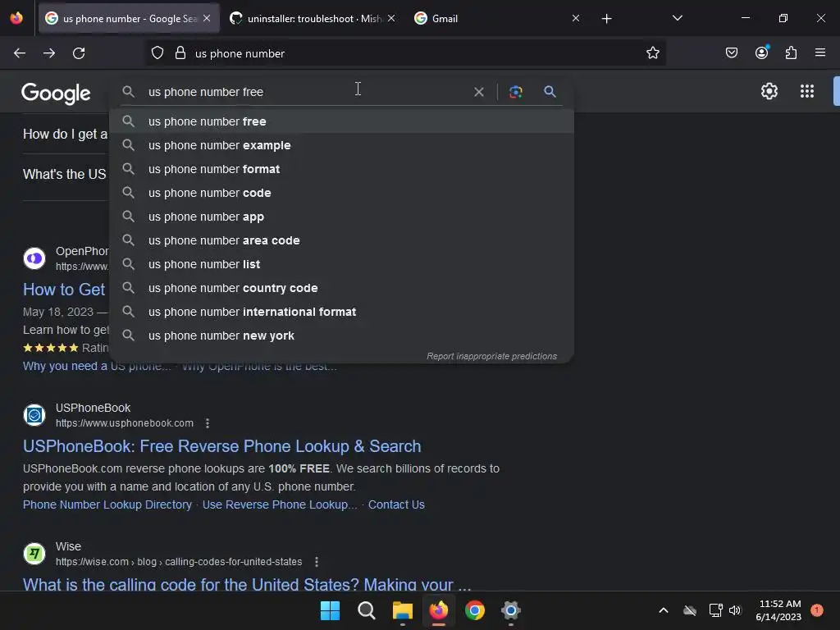
Task: Choose suggestion us phone number area code
Action: [x=342, y=240]
